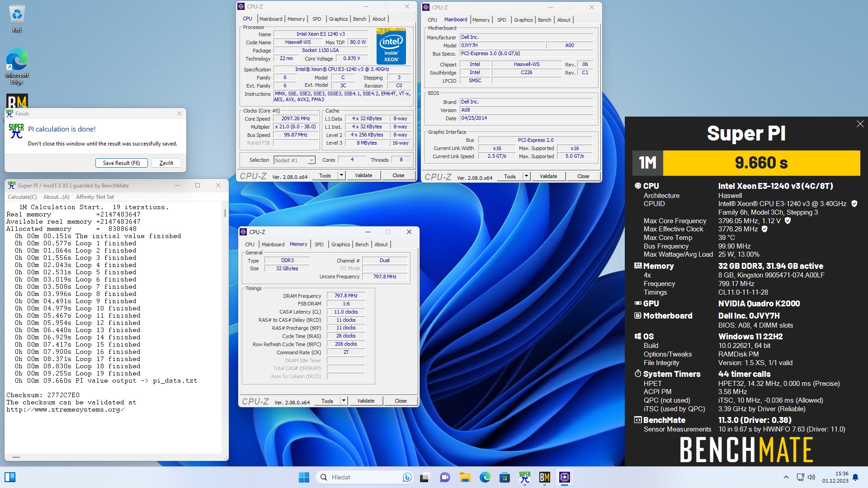Switch to CPU-Z taskbar icon
This screenshot has width=868, height=488.
click(x=564, y=477)
